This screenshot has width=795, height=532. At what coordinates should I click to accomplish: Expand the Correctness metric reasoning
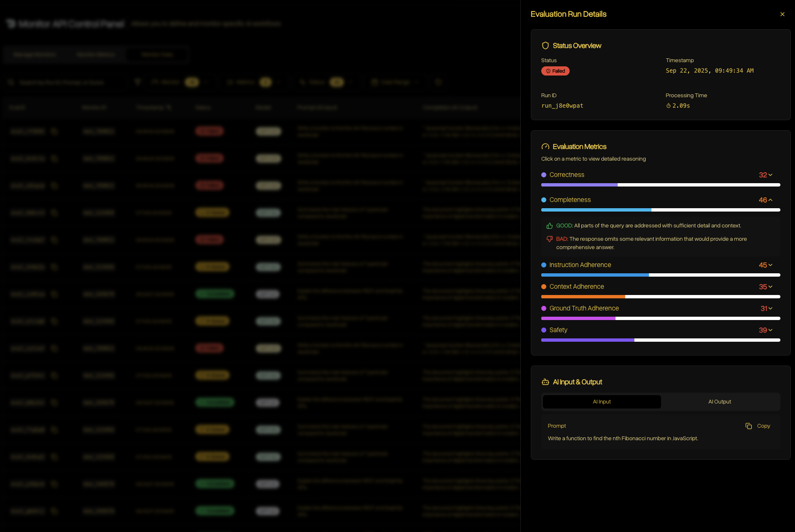pos(770,175)
